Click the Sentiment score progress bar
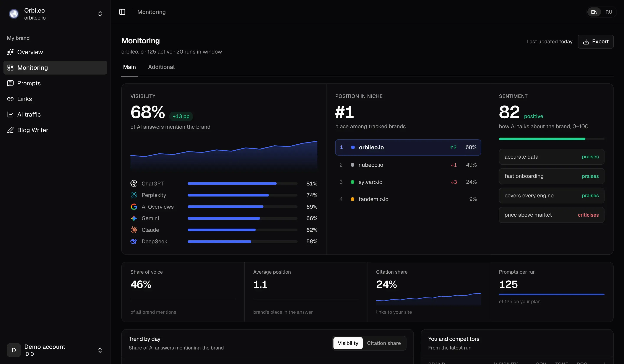624x364 pixels. 551,139
